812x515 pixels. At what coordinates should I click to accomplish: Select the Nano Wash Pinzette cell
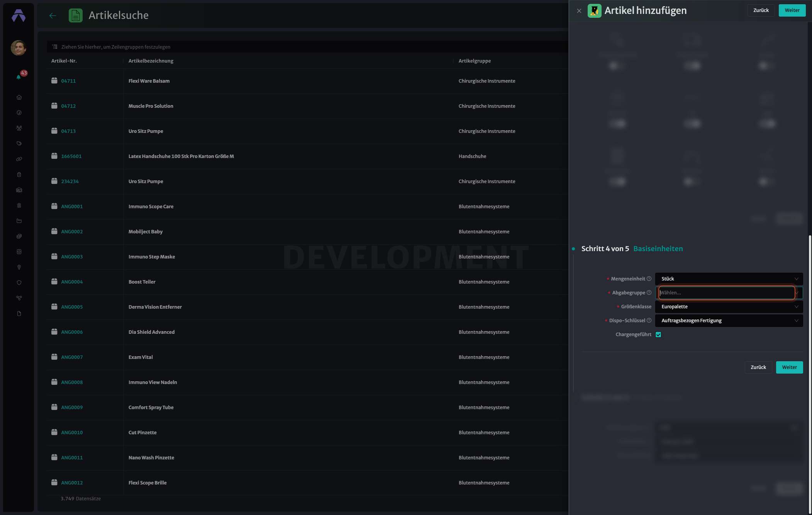point(288,457)
